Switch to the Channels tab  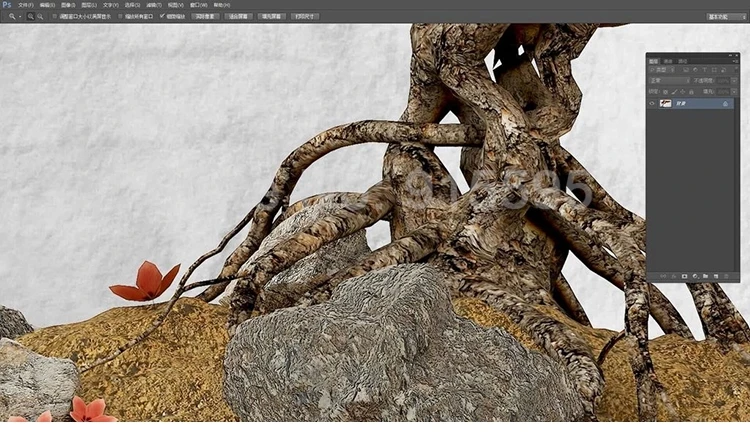click(x=667, y=60)
